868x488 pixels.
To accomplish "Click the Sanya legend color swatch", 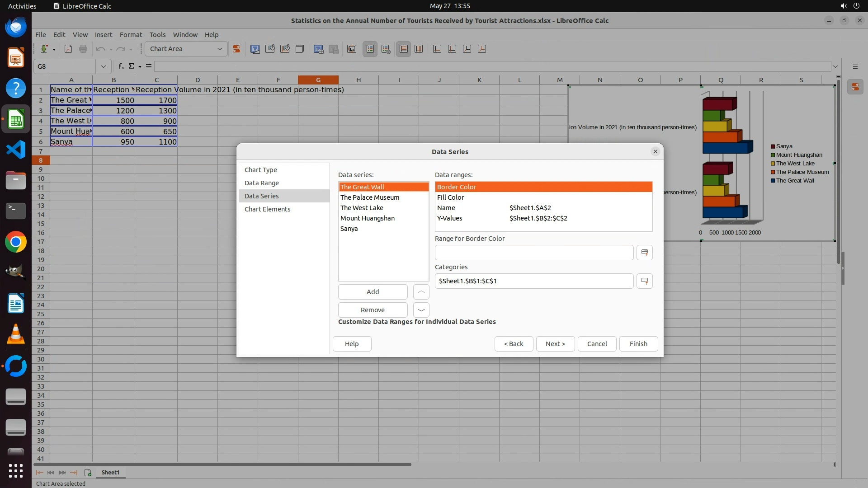I will (x=773, y=146).
